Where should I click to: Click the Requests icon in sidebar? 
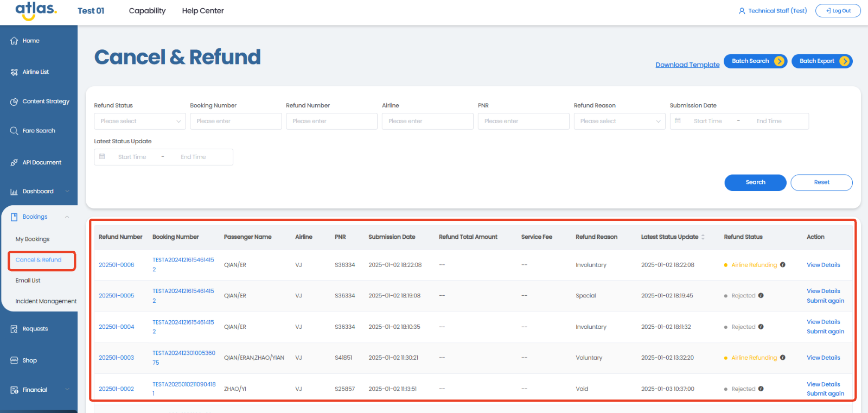14,329
